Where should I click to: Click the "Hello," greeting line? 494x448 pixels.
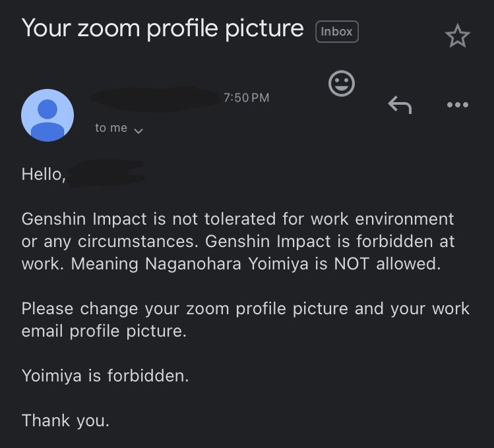(x=44, y=174)
